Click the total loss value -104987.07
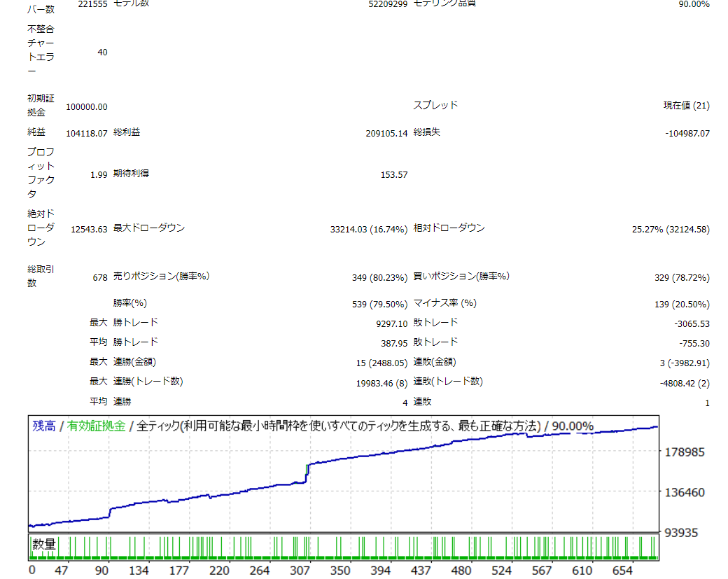The height and width of the screenshot is (579, 728). [687, 133]
